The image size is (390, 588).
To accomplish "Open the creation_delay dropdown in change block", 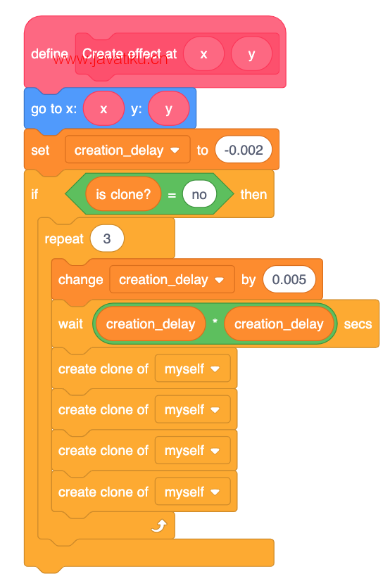I will pos(172,279).
